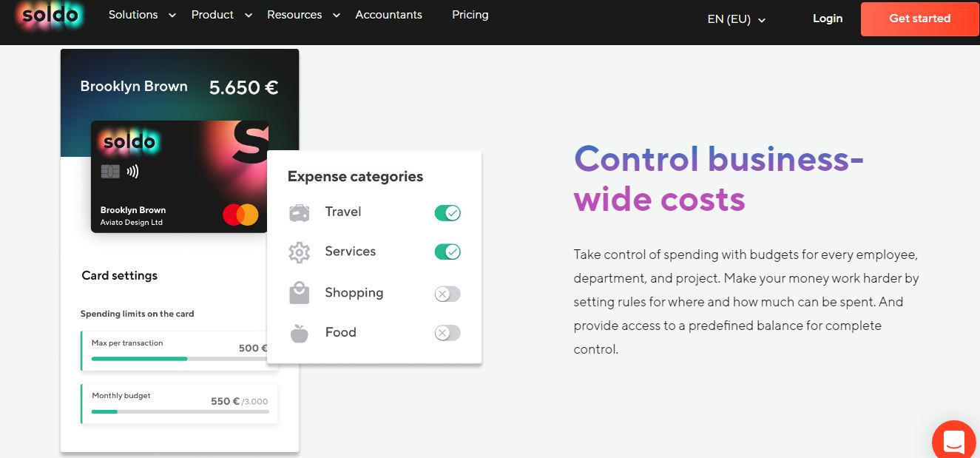Image resolution: width=980 pixels, height=458 pixels.
Task: Enable the Shopping expense category toggle
Action: (x=447, y=294)
